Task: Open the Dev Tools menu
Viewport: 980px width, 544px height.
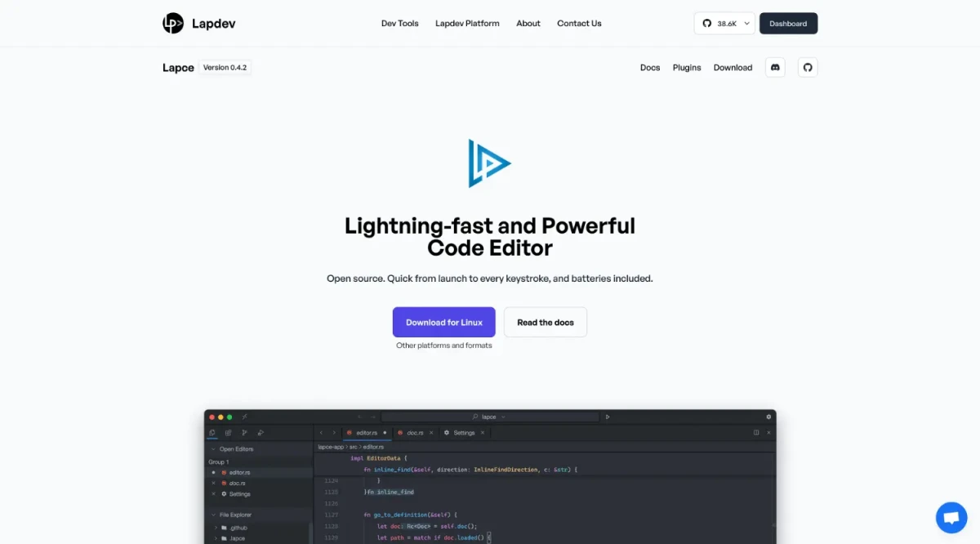Action: coord(399,24)
